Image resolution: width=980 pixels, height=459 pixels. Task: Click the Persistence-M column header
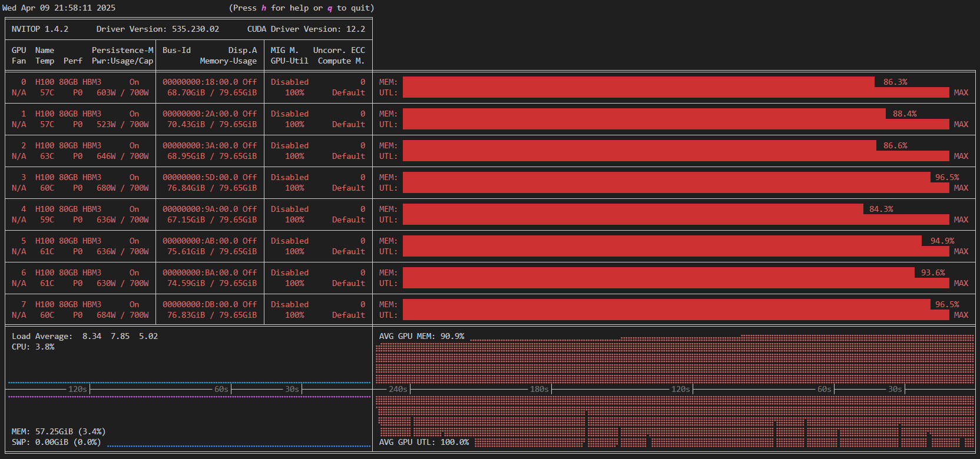point(122,50)
